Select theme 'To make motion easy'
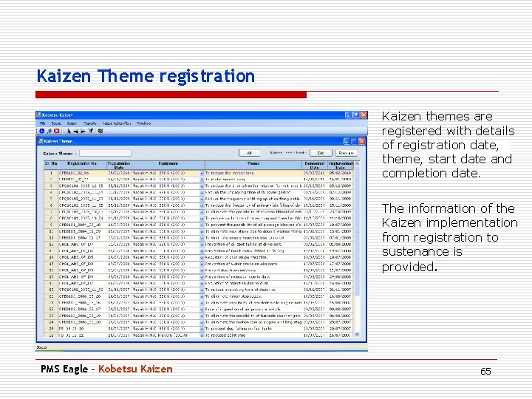 225,180
